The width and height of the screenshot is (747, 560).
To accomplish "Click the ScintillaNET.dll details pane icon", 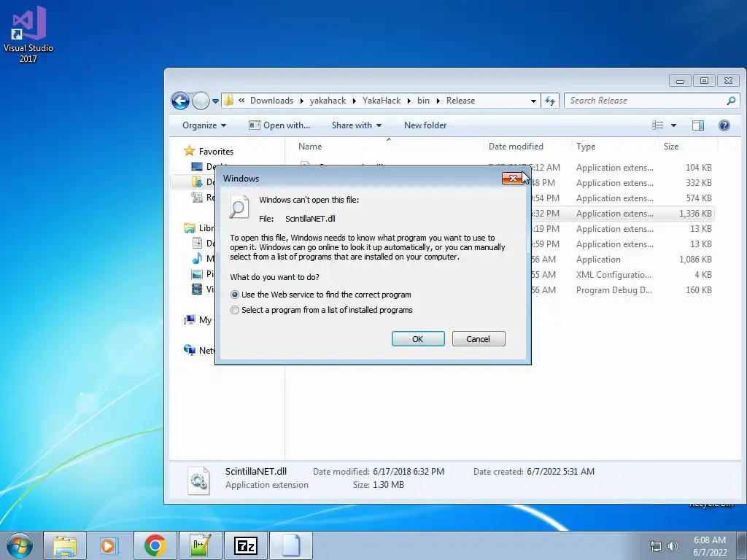I will 198,480.
